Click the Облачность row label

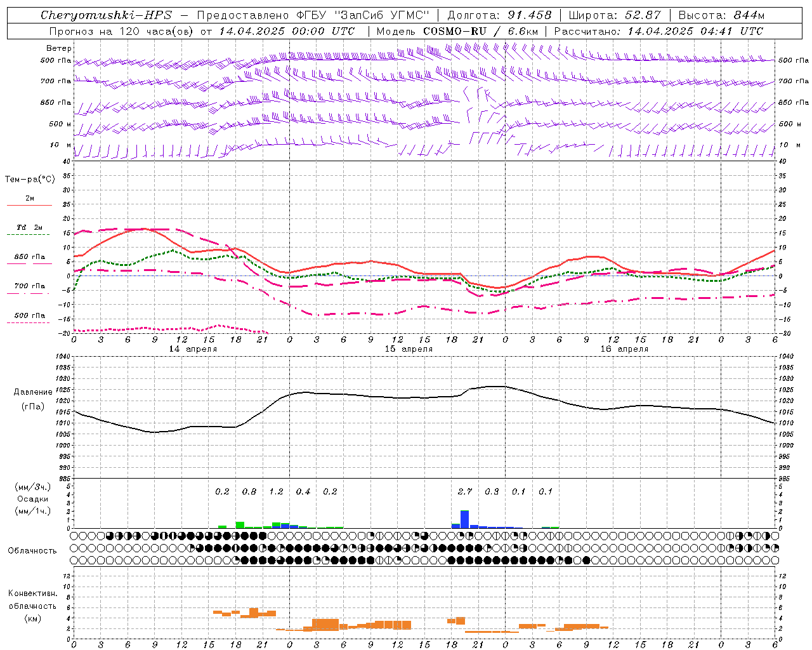click(x=32, y=550)
